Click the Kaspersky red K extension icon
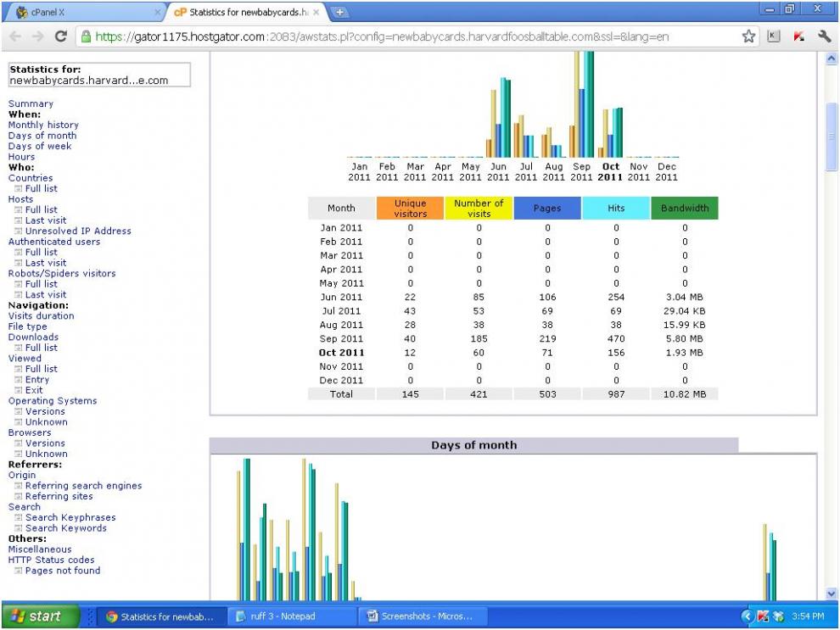Image resolution: width=840 pixels, height=630 pixels. [x=799, y=36]
